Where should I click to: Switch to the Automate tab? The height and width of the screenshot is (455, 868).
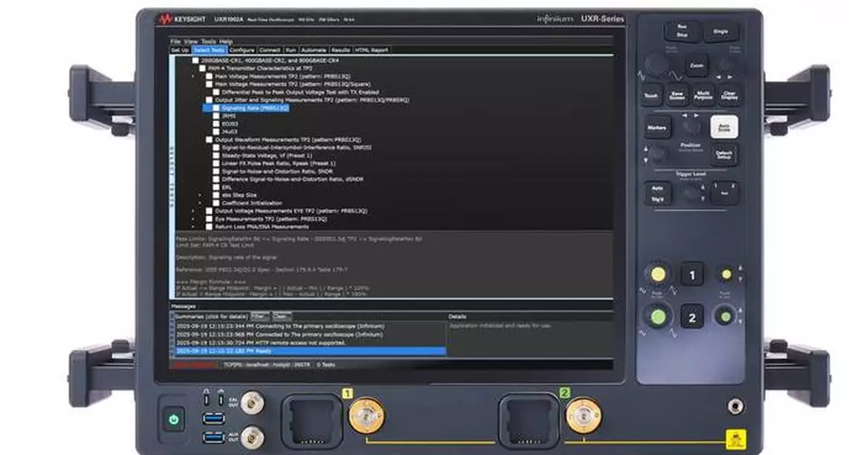pyautogui.click(x=312, y=49)
